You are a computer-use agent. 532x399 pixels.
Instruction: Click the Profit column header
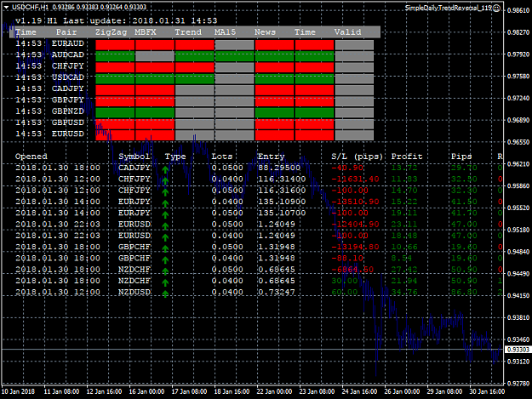[x=407, y=157]
